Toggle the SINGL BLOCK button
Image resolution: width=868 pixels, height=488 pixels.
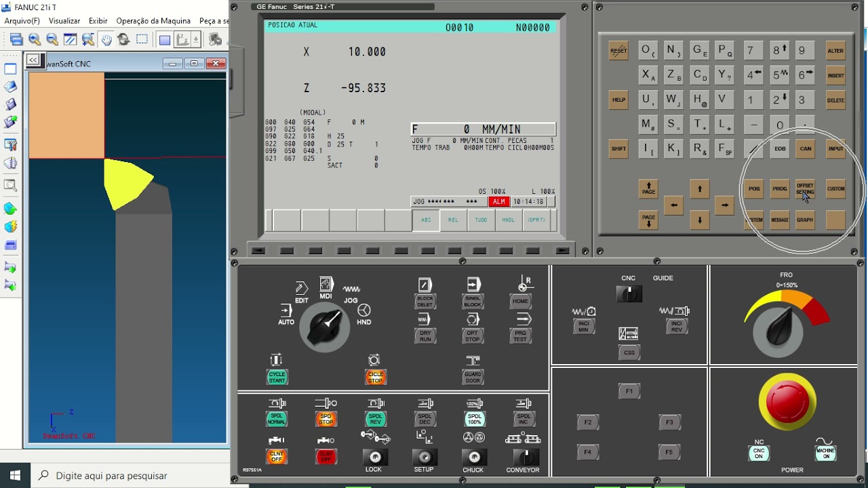click(473, 302)
